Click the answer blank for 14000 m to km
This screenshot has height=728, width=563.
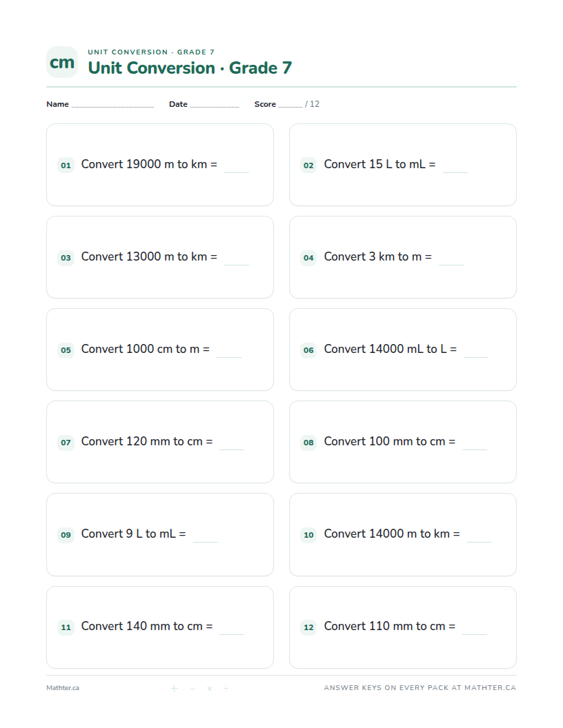(x=480, y=541)
